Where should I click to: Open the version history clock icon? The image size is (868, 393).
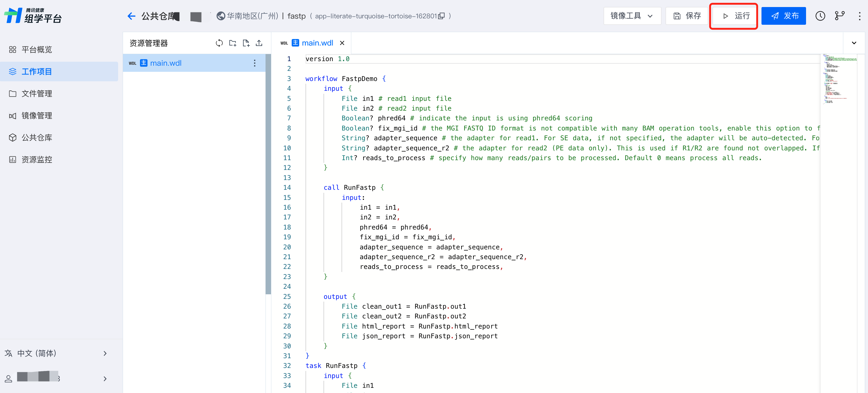pyautogui.click(x=820, y=16)
